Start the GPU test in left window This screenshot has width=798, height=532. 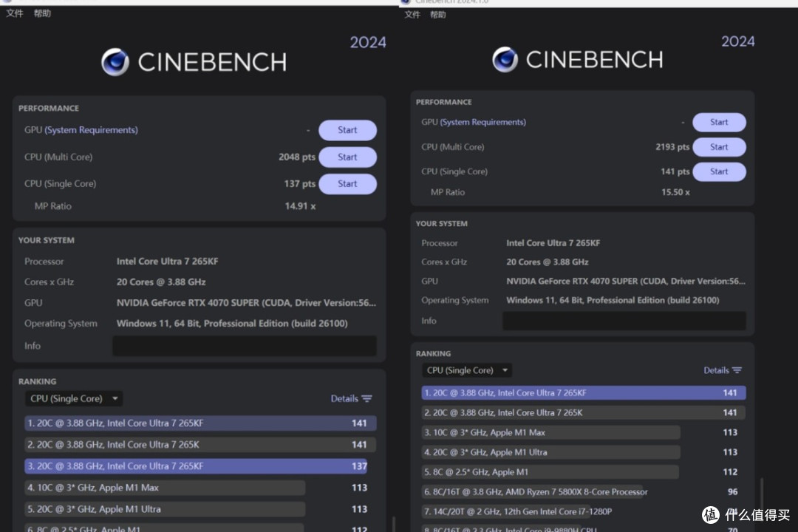pos(347,130)
